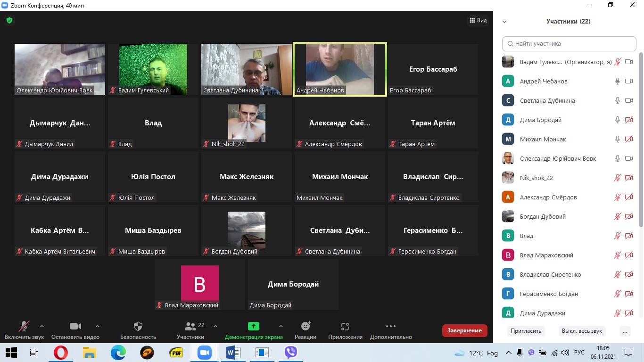This screenshot has width=644, height=362.
Task: Open the View (Вид) layout menu
Action: click(x=478, y=20)
